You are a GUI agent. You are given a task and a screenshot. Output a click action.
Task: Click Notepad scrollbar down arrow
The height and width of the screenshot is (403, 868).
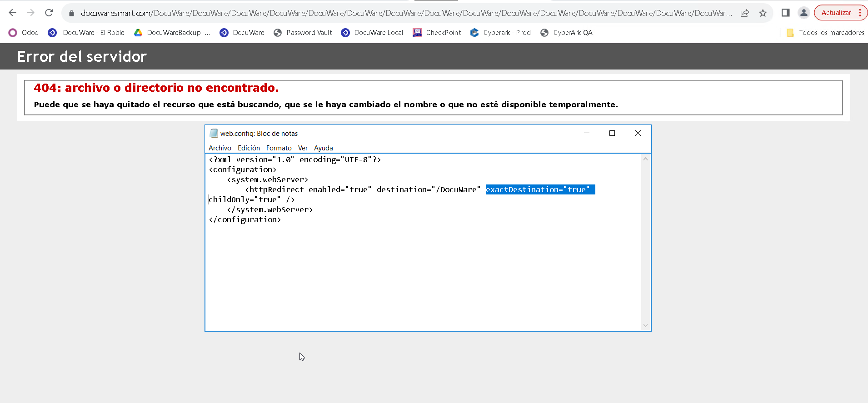pos(645,325)
